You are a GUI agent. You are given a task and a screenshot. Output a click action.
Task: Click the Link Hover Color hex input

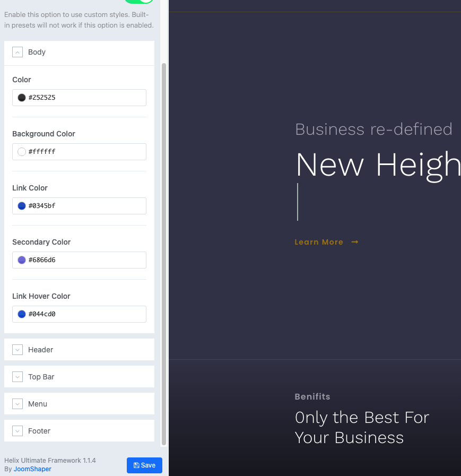point(79,314)
